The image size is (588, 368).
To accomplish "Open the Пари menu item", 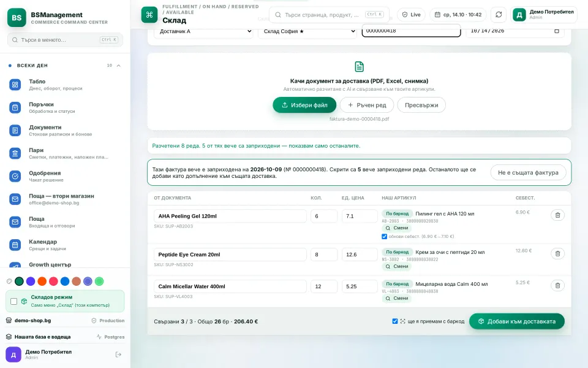I will 66,153.
